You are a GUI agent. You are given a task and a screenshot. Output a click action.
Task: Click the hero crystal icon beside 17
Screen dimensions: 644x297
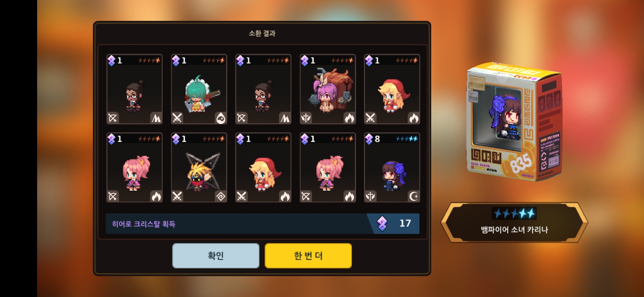click(382, 223)
